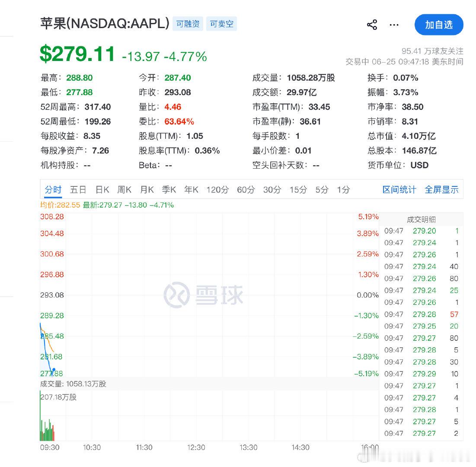The image size is (476, 467).
Task: Click the 昨收 value 293.08
Action: 178,92
